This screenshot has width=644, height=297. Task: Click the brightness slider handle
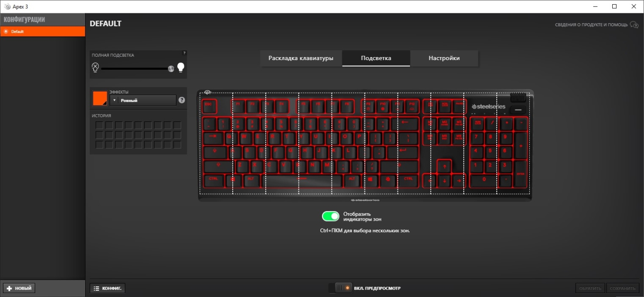[x=171, y=68]
